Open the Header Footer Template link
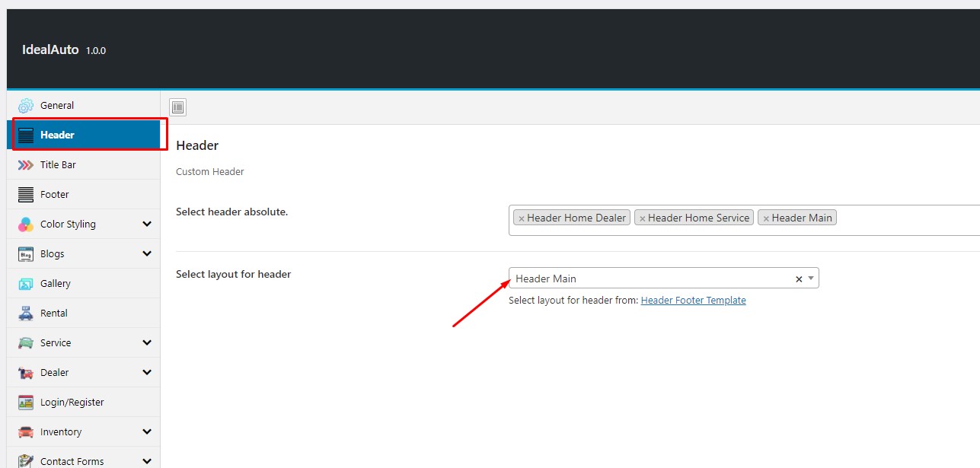This screenshot has width=980, height=468. coord(693,301)
